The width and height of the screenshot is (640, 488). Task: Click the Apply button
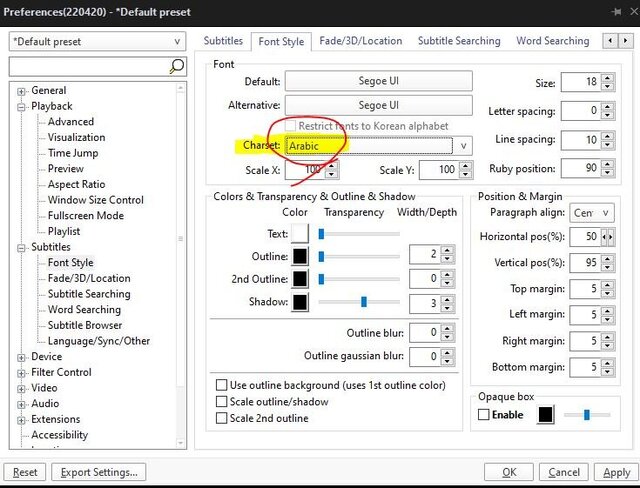[x=616, y=472]
